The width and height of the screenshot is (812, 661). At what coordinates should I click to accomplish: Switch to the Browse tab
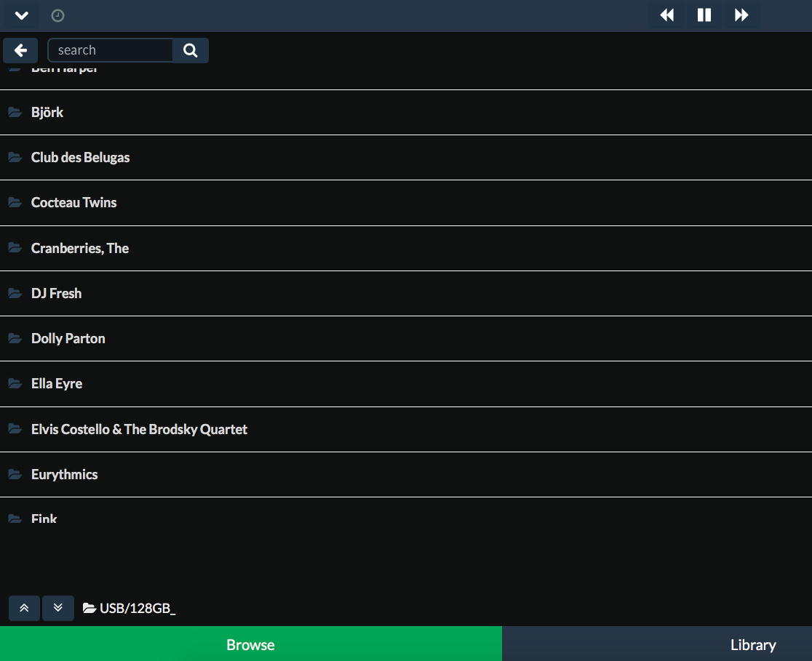(x=250, y=644)
